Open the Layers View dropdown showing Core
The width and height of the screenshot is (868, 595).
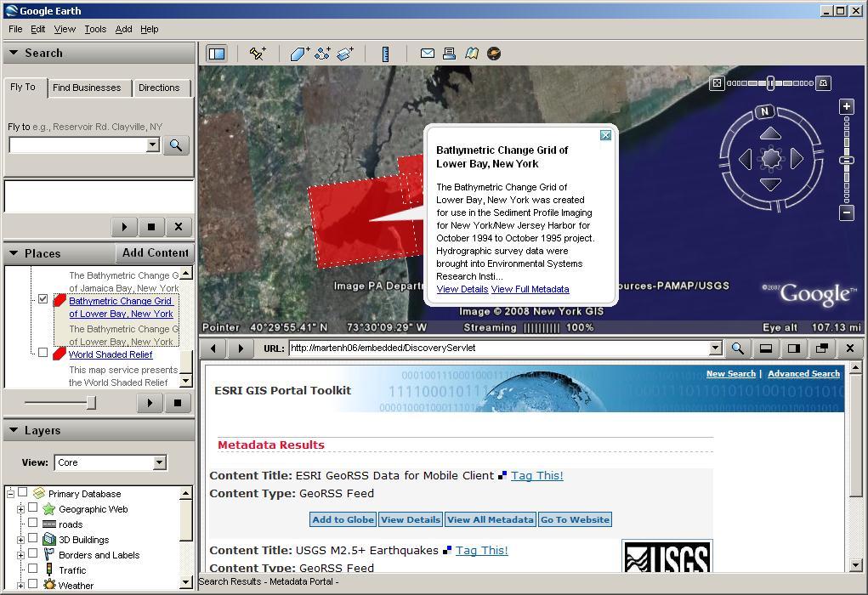pos(160,462)
